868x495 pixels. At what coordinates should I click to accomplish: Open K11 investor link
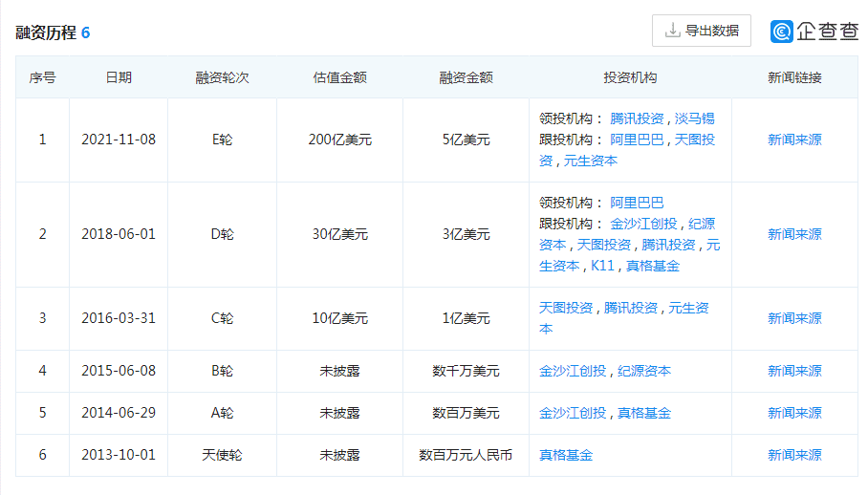coord(602,266)
